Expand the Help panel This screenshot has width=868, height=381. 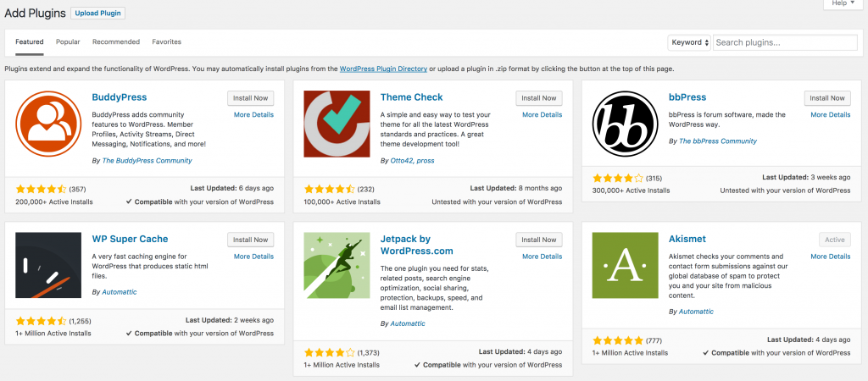[x=843, y=3]
